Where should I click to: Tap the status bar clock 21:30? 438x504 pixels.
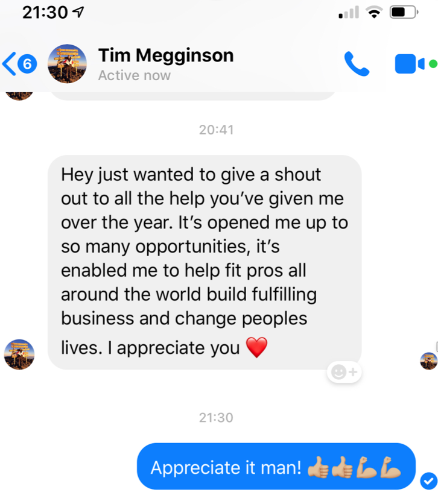point(45,13)
